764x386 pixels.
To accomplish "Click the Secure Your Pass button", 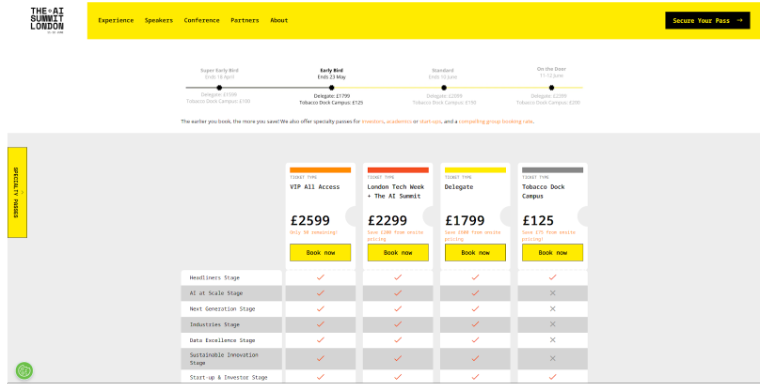I will (x=707, y=20).
